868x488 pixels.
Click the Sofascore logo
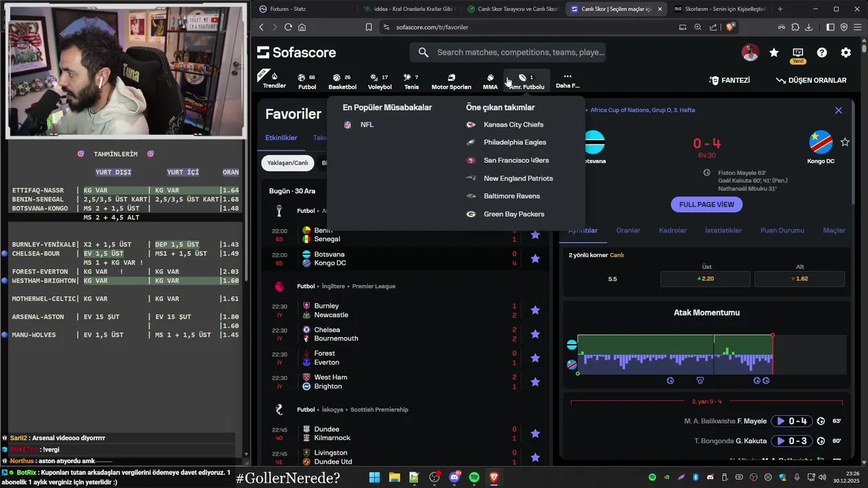(296, 52)
